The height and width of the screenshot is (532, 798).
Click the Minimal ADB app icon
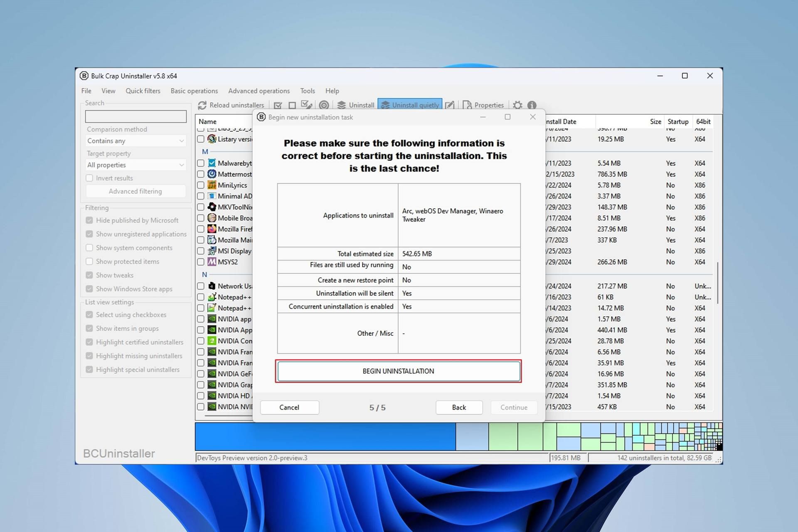point(212,196)
